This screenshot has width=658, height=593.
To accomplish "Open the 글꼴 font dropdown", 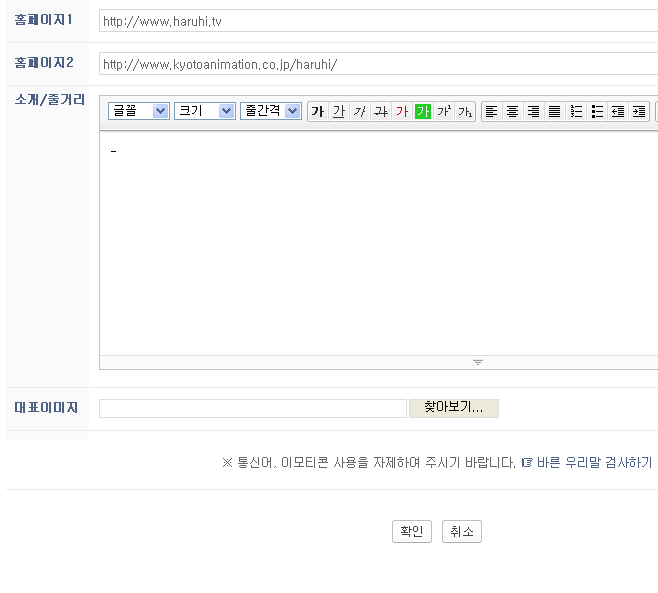I will point(139,111).
